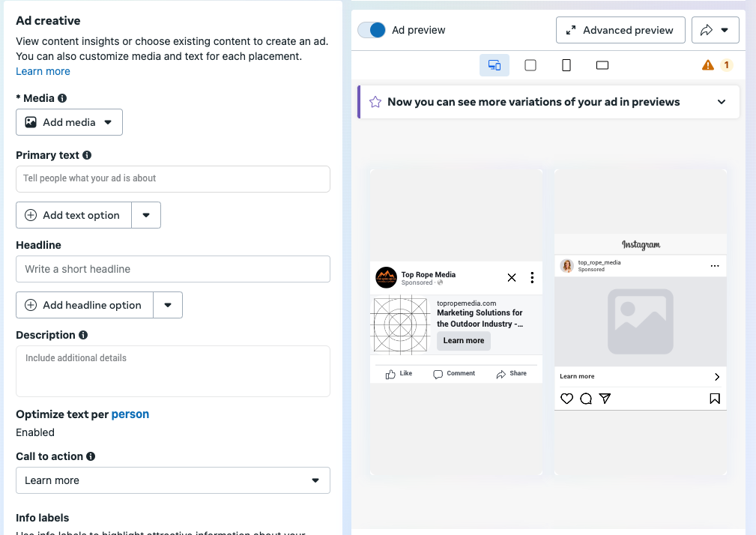Open the Add media dropdown
This screenshot has width=756, height=535.
[x=69, y=122]
